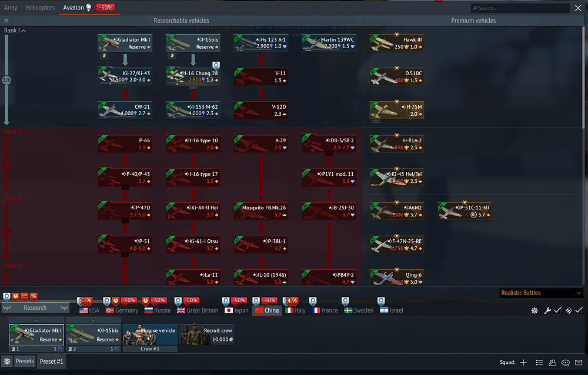
Task: Click the -50% discount badge by Aviation
Action: point(105,8)
